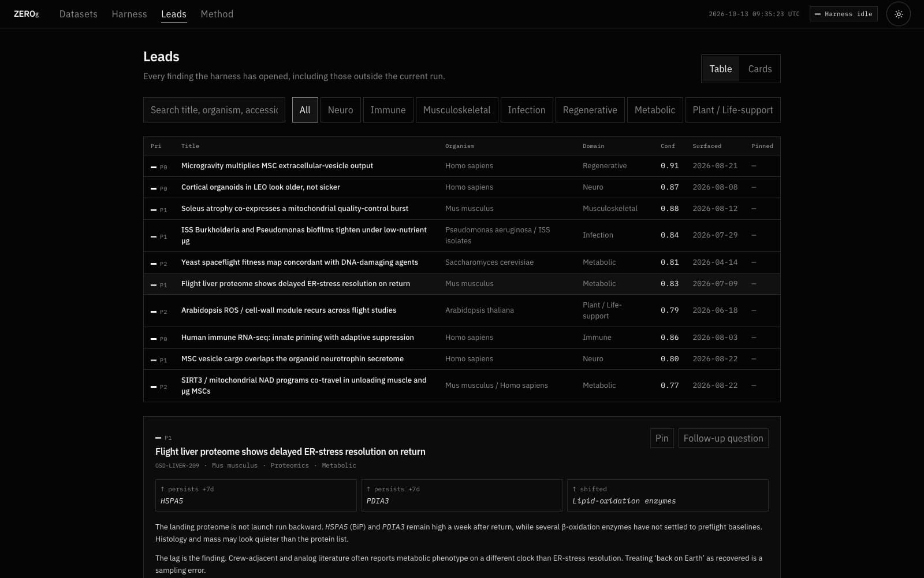Go to the Method tab
This screenshot has height=578, width=924.
(217, 14)
